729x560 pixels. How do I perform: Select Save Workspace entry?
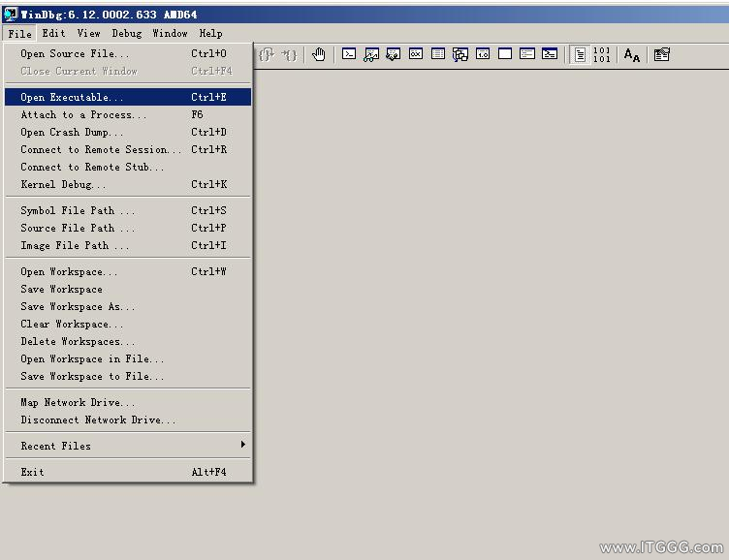coord(128,289)
